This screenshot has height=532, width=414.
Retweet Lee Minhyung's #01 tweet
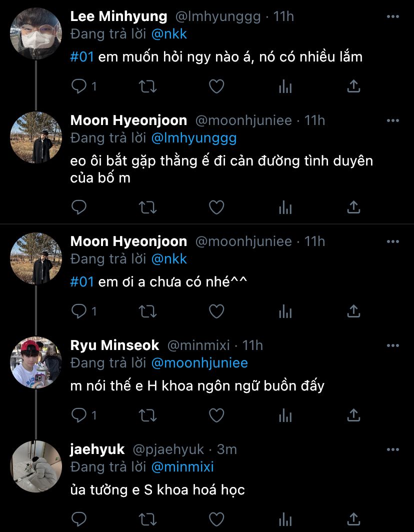(x=147, y=86)
